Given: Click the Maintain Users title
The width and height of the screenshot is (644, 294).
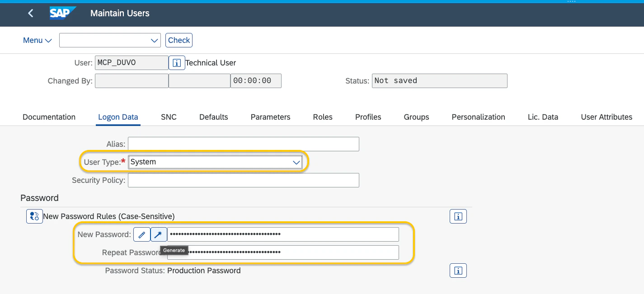Looking at the screenshot, I should pos(120,13).
